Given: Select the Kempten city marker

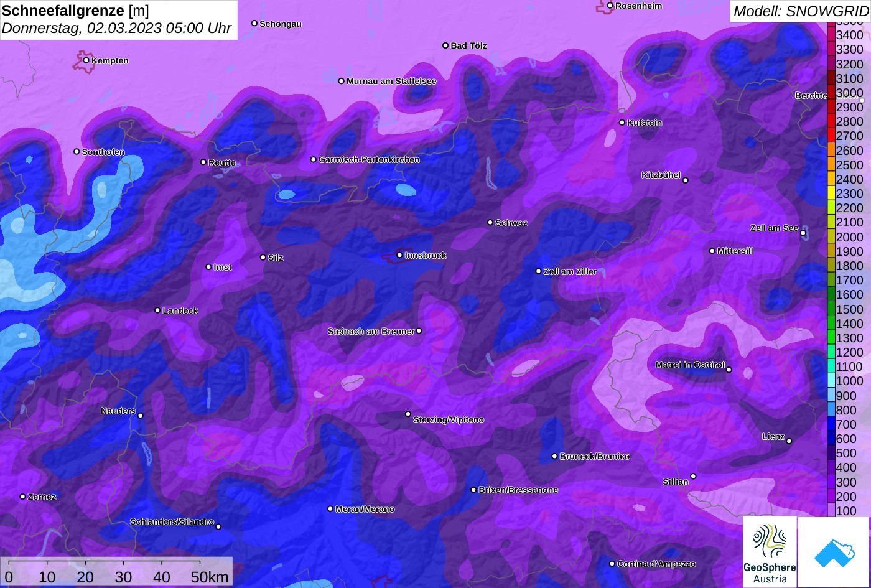Looking at the screenshot, I should coord(86,60).
